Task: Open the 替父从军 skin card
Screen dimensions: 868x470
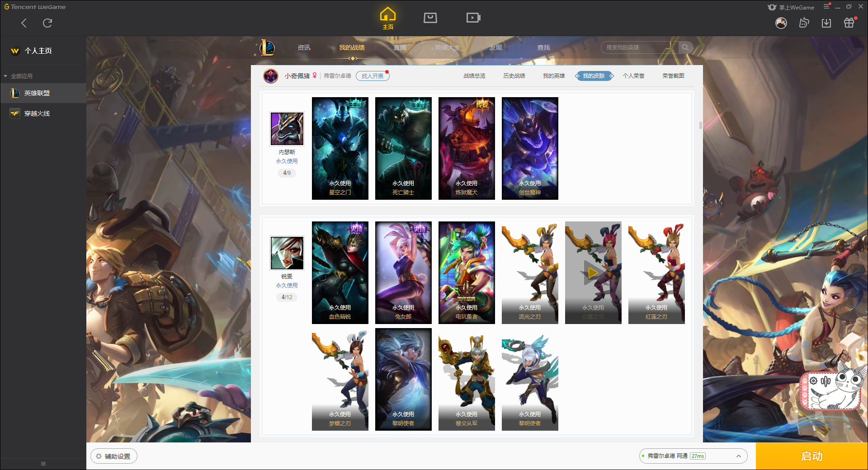Action: point(467,380)
